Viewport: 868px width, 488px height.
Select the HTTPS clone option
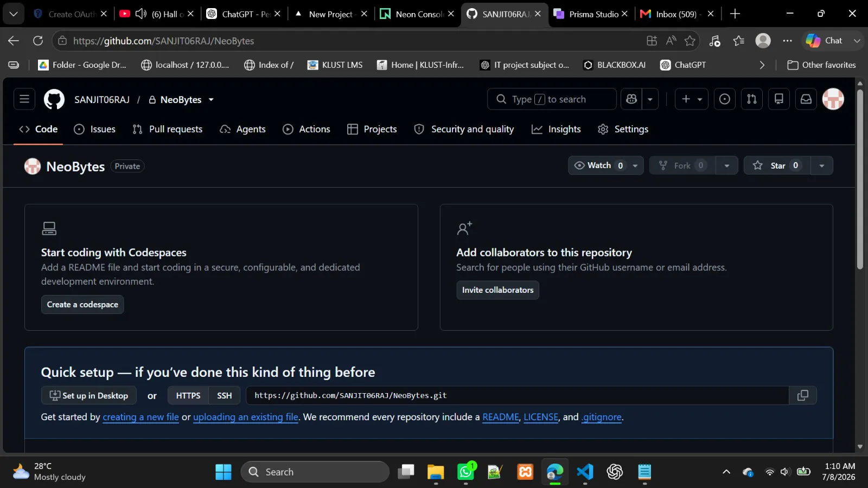click(188, 395)
